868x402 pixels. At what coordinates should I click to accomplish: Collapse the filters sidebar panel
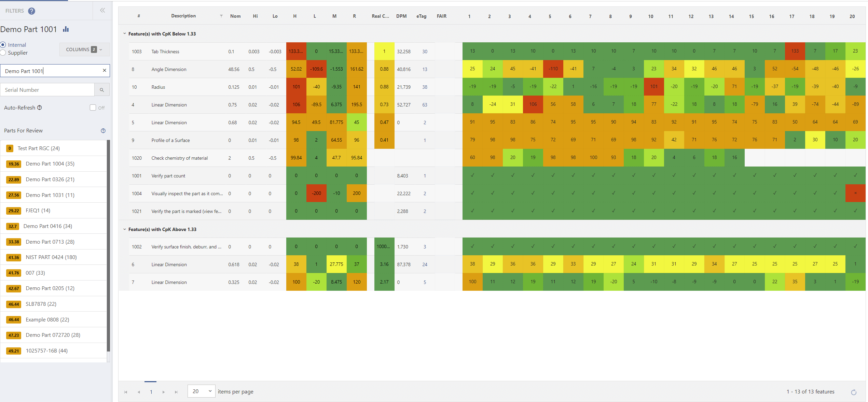102,11
